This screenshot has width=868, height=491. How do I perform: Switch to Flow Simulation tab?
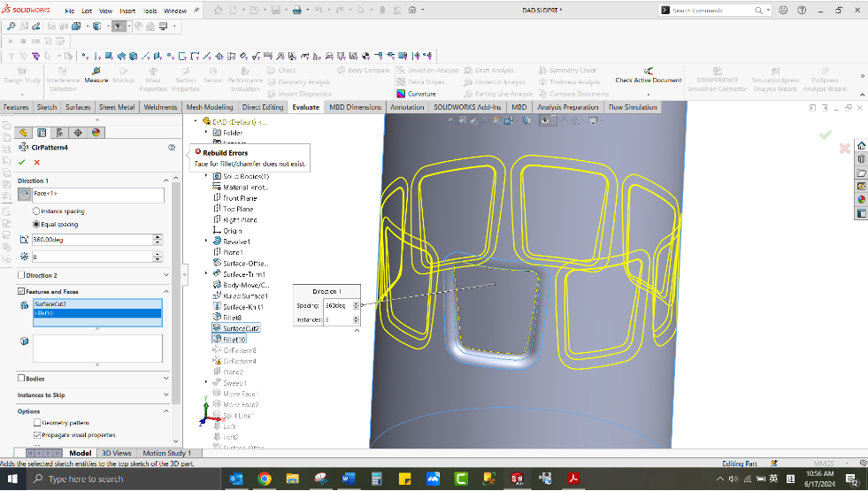point(633,107)
